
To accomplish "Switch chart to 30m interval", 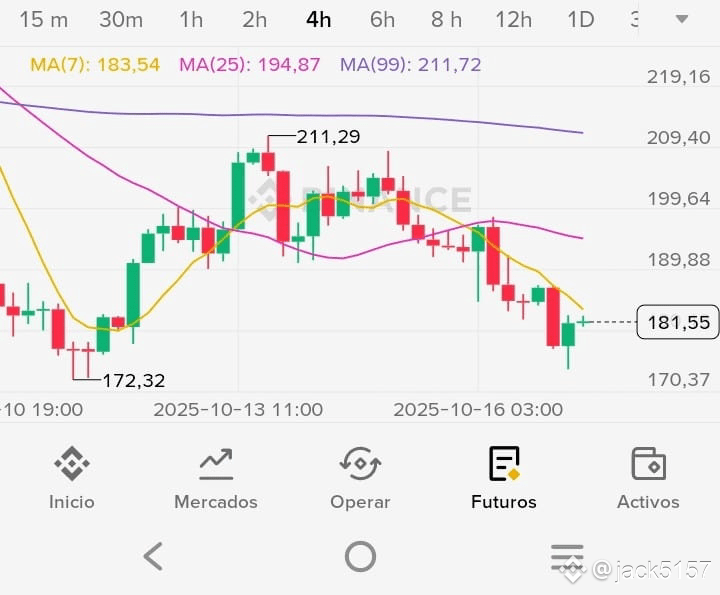I will (x=121, y=20).
